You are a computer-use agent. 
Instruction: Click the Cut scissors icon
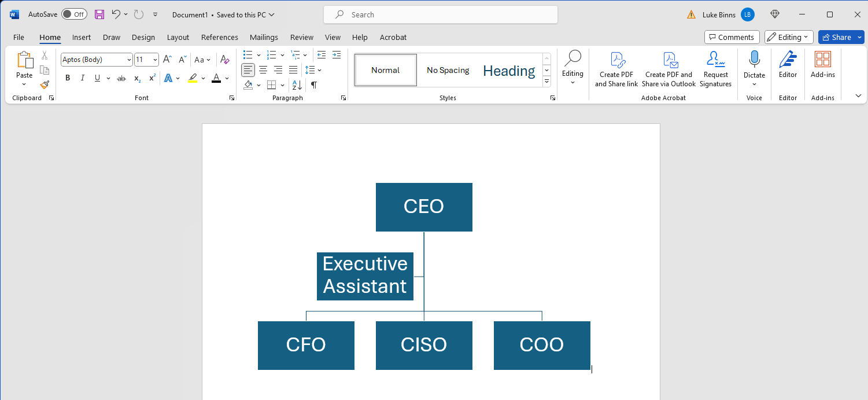[x=45, y=56]
